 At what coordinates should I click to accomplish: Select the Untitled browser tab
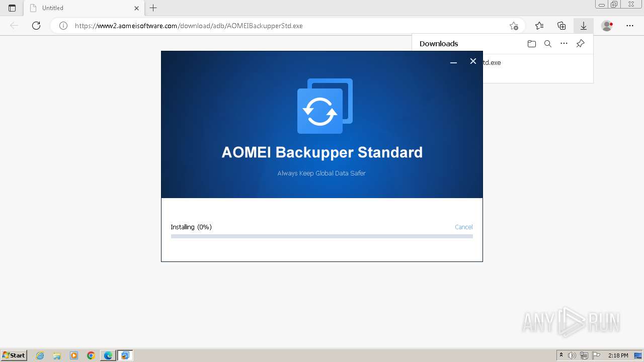pos(83,8)
